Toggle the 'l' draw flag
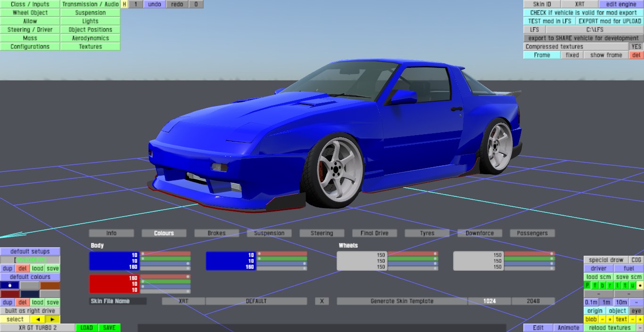 tap(618, 285)
